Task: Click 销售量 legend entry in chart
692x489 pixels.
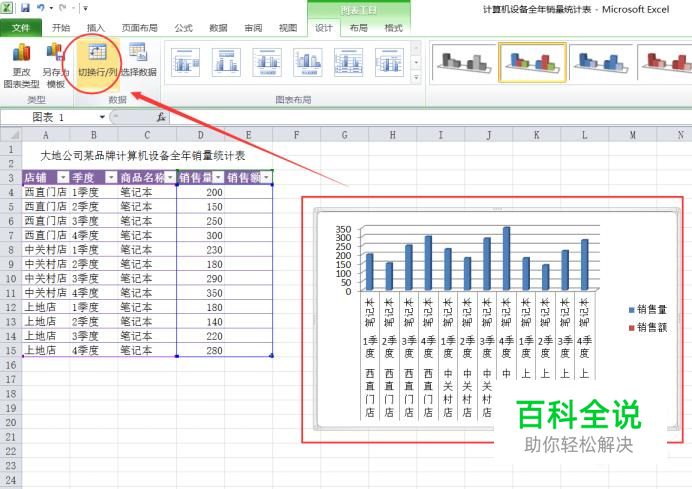Action: pyautogui.click(x=647, y=310)
